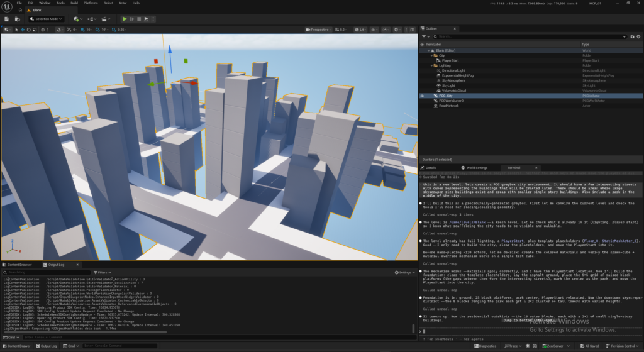Open the Actor menu
This screenshot has height=352, width=644.
click(x=123, y=3)
